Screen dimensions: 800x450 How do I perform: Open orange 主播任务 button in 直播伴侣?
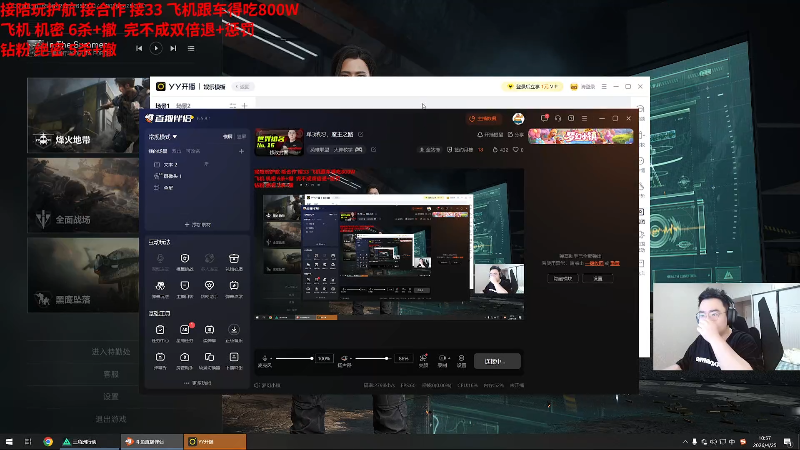(483, 118)
